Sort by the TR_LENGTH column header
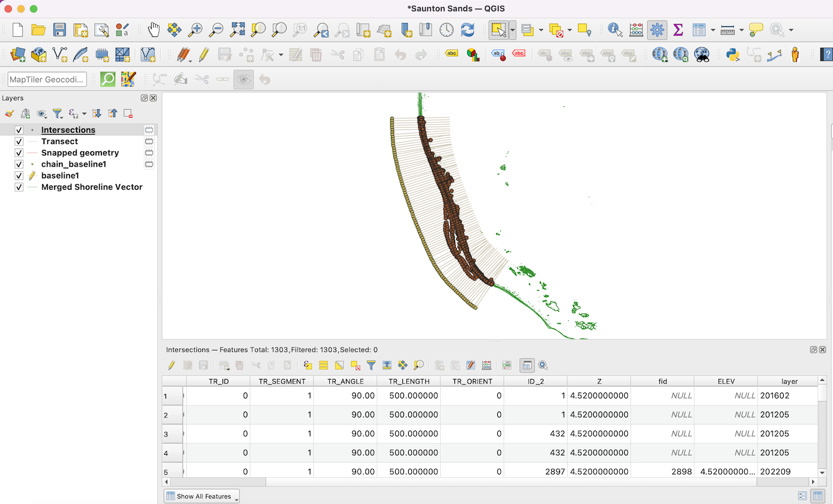Image resolution: width=833 pixels, height=504 pixels. tap(409, 381)
